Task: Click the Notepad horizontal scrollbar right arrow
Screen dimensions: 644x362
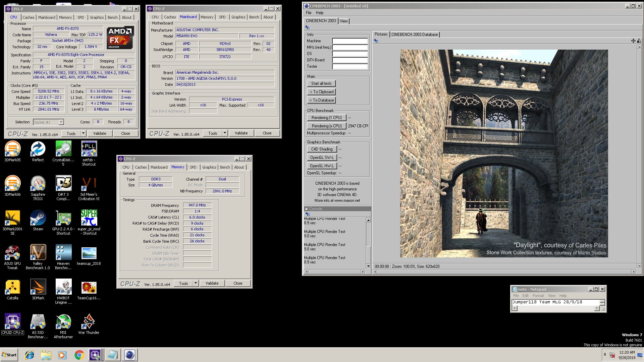Action: point(597,309)
